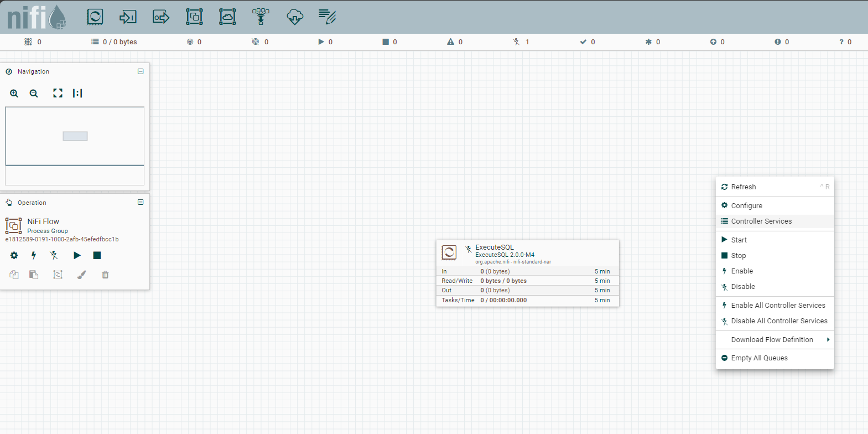Viewport: 868px width, 434px height.
Task: Collapse the Operation panel
Action: 141,203
